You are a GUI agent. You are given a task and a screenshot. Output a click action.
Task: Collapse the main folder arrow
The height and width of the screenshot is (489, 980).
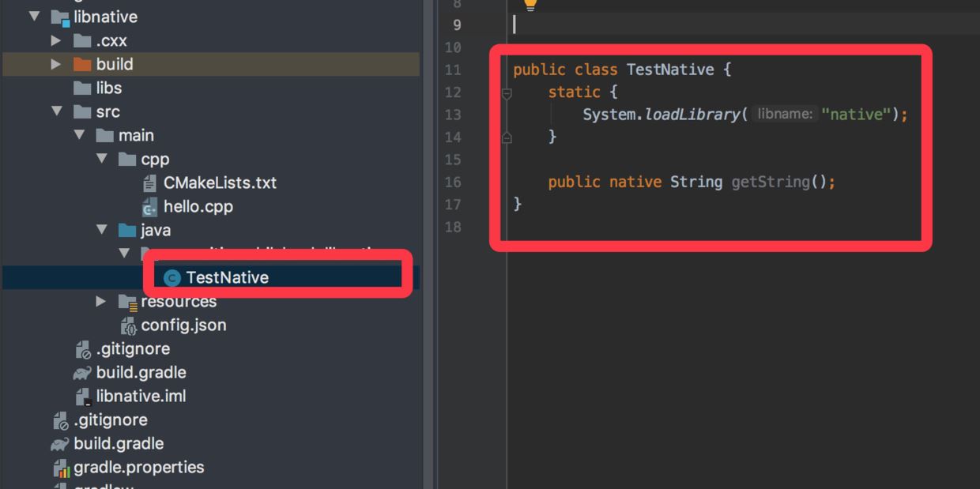click(x=79, y=134)
